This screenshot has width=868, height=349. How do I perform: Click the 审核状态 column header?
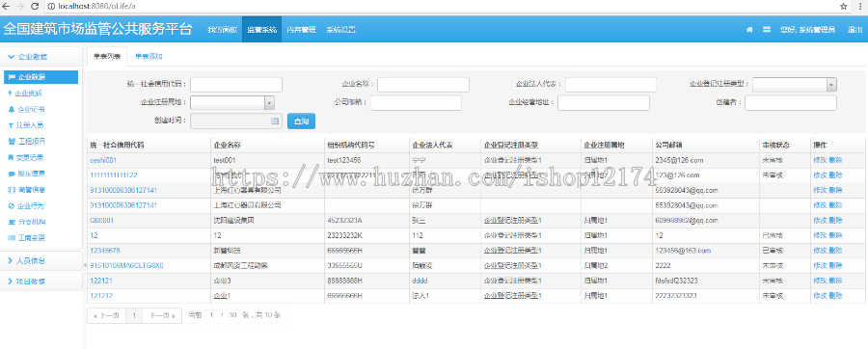coord(775,146)
